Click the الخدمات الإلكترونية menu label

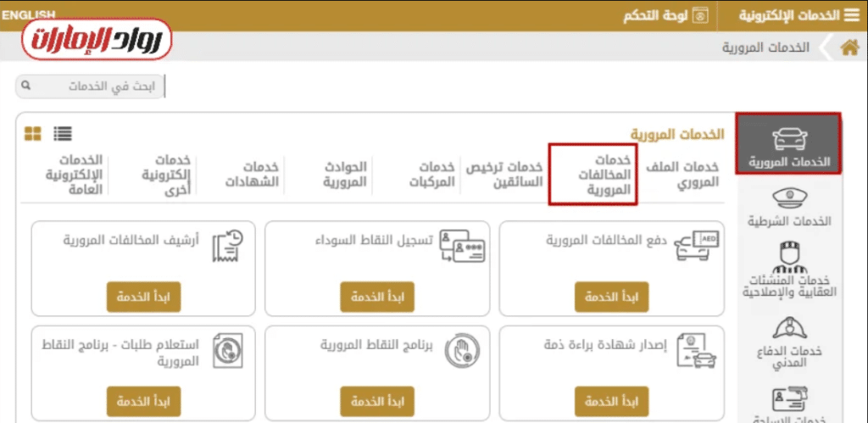click(789, 15)
